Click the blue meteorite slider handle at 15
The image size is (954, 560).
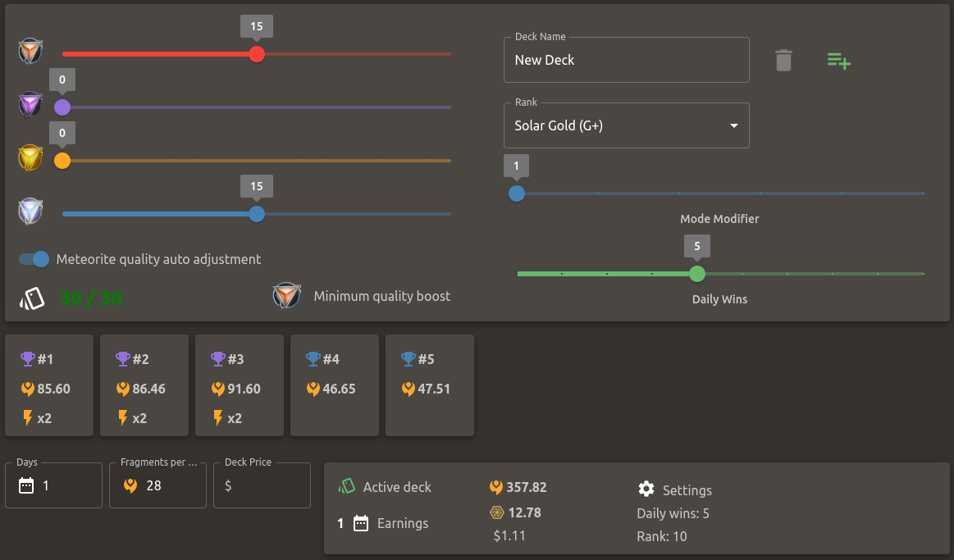(257, 214)
